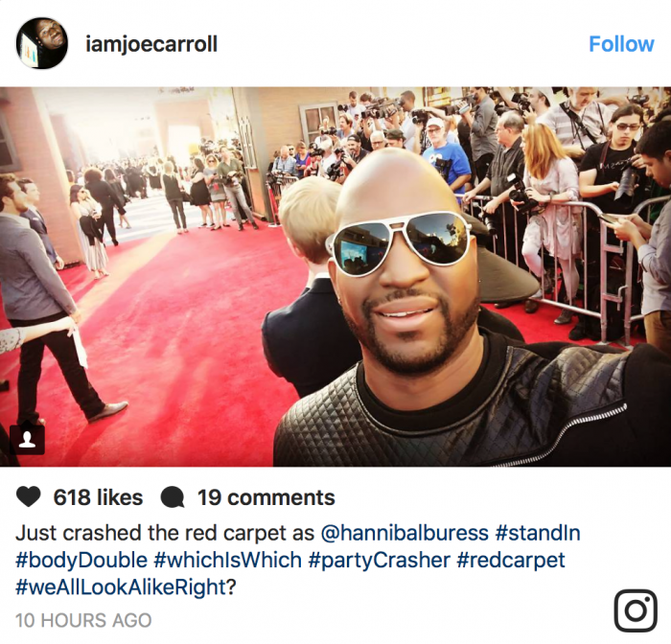Show tagged people icon on photo

coord(28,439)
